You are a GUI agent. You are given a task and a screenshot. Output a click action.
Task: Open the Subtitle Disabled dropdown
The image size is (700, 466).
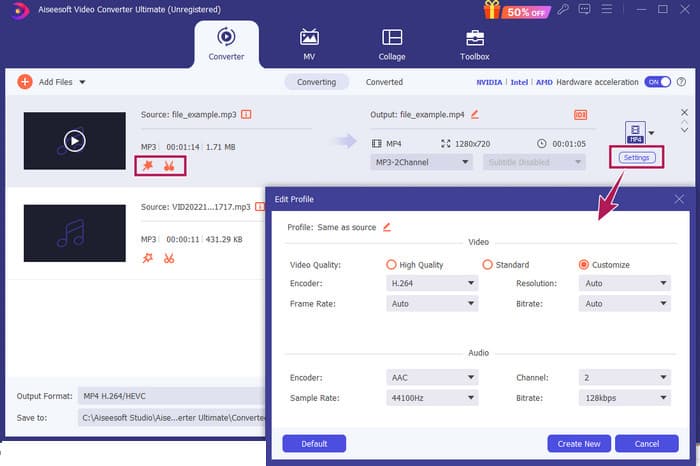534,162
